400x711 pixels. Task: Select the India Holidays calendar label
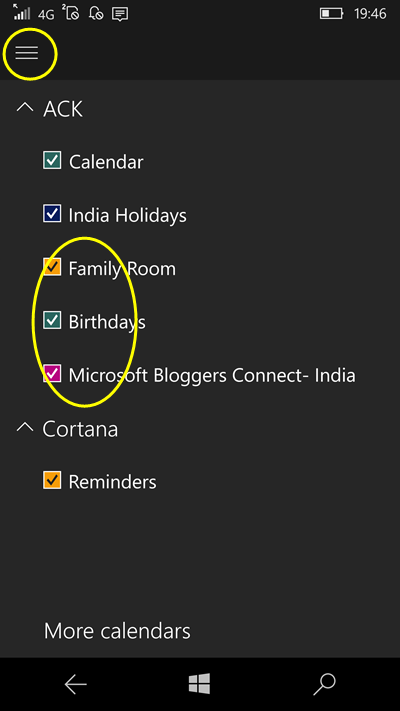click(127, 215)
